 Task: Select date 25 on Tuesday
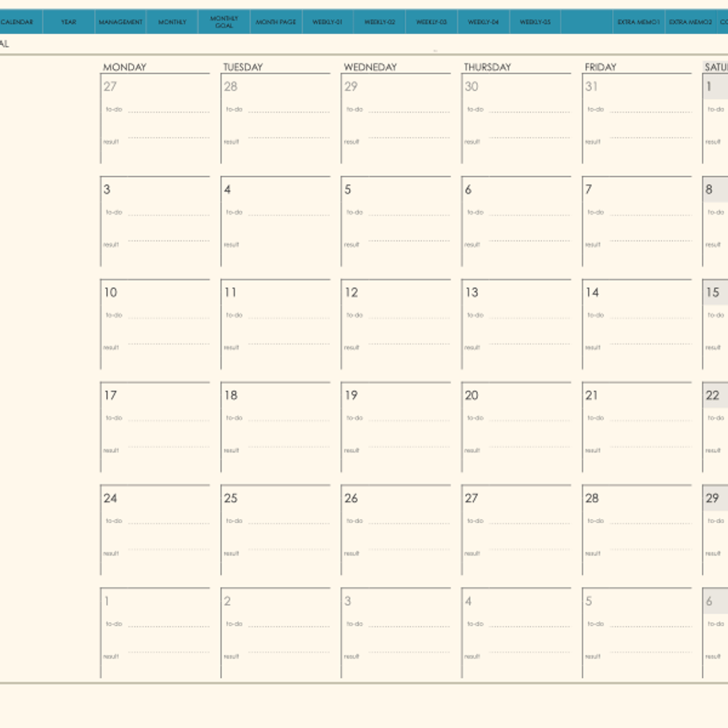tap(231, 499)
